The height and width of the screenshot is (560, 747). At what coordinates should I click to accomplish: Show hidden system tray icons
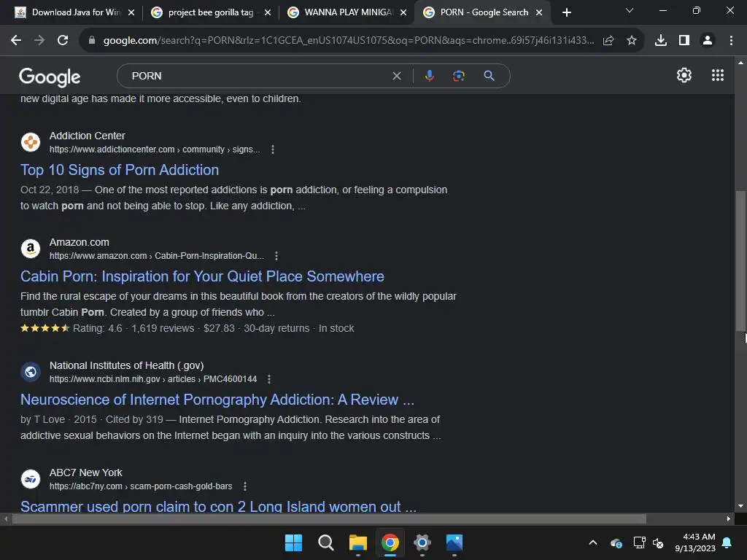tap(593, 542)
